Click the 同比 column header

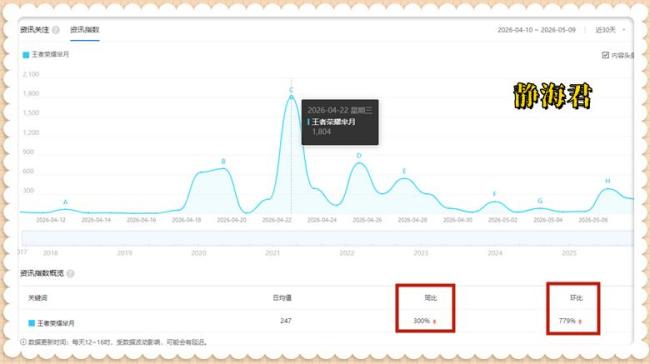coord(430,298)
